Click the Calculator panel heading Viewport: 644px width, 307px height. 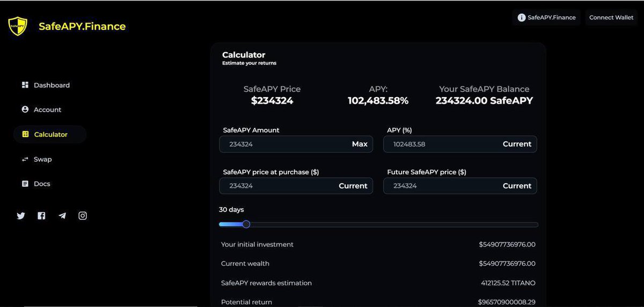pyautogui.click(x=244, y=55)
